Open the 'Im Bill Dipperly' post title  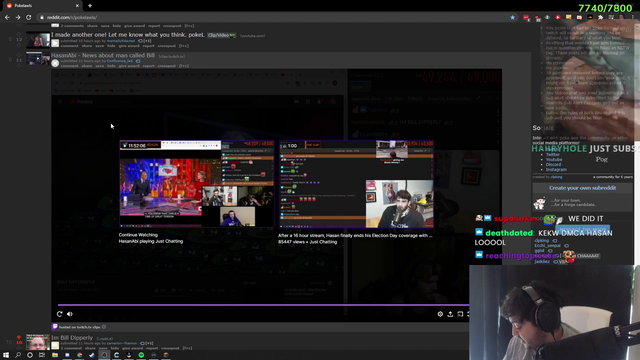[x=72, y=338]
